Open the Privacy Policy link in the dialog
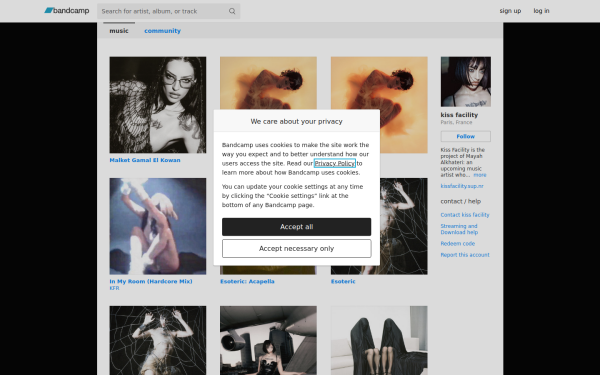The width and height of the screenshot is (600, 375). [335, 163]
